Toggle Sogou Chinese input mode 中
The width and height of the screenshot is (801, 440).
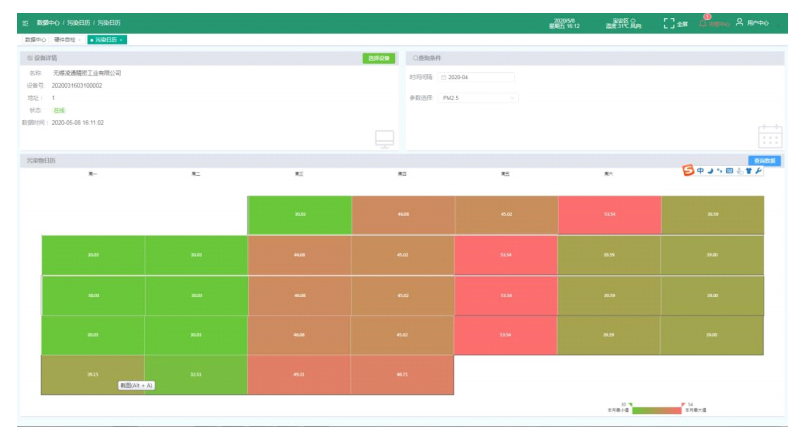(700, 170)
